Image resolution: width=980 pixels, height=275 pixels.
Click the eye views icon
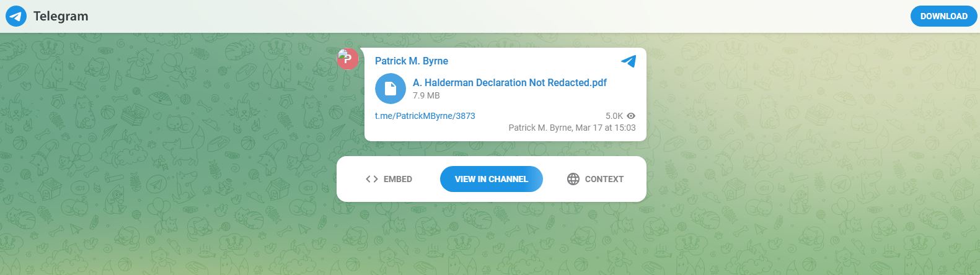631,116
